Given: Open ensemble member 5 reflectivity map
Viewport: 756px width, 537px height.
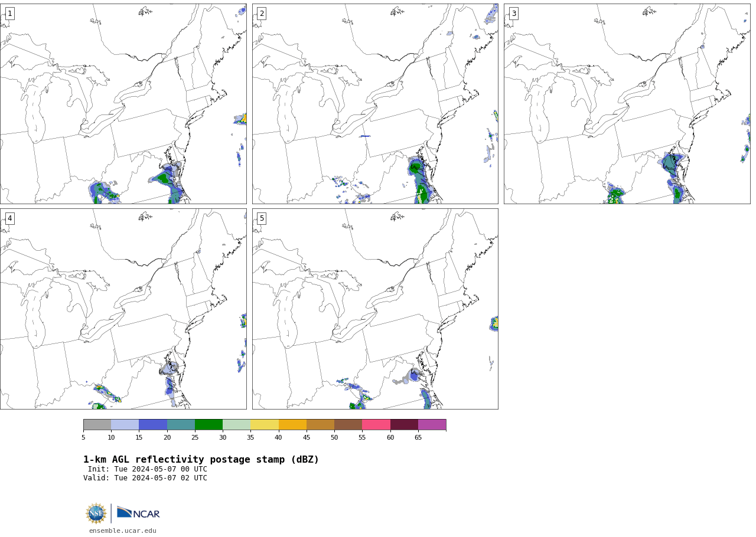Looking at the screenshot, I should pos(375,309).
